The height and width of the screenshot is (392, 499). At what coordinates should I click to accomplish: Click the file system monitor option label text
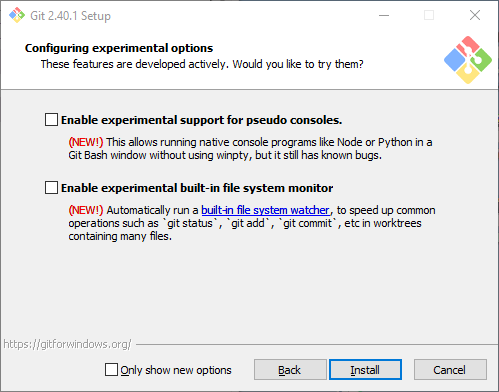coord(197,188)
